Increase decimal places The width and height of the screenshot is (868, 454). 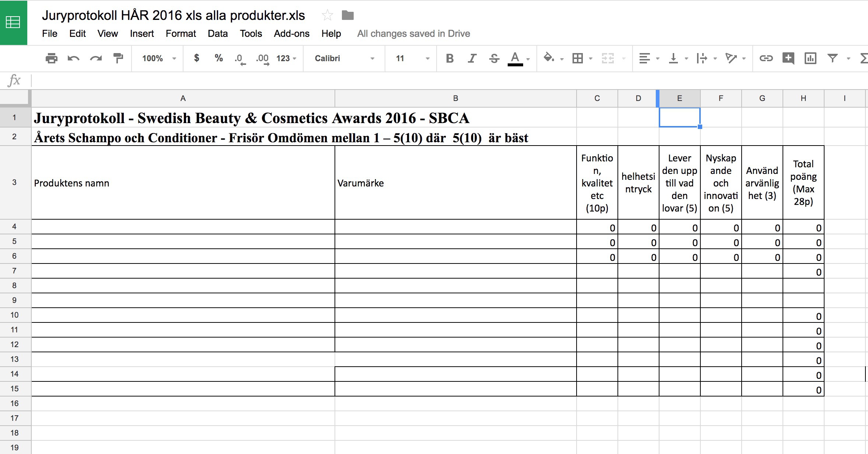[263, 59]
